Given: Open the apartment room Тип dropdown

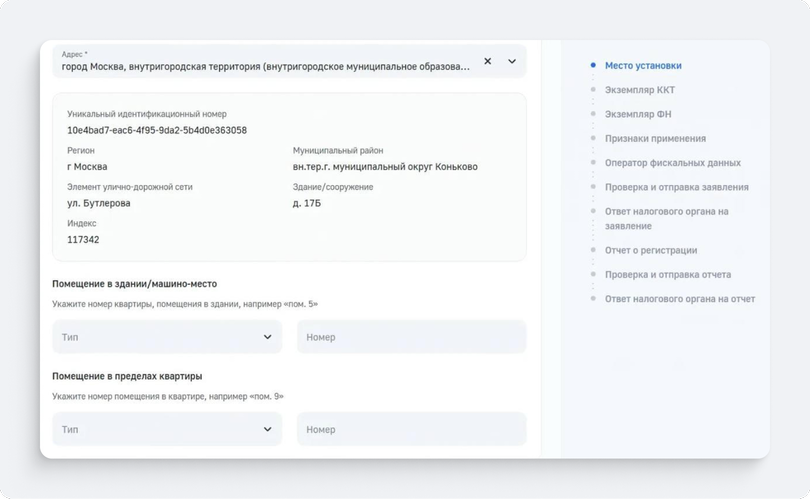Looking at the screenshot, I should pos(167,429).
